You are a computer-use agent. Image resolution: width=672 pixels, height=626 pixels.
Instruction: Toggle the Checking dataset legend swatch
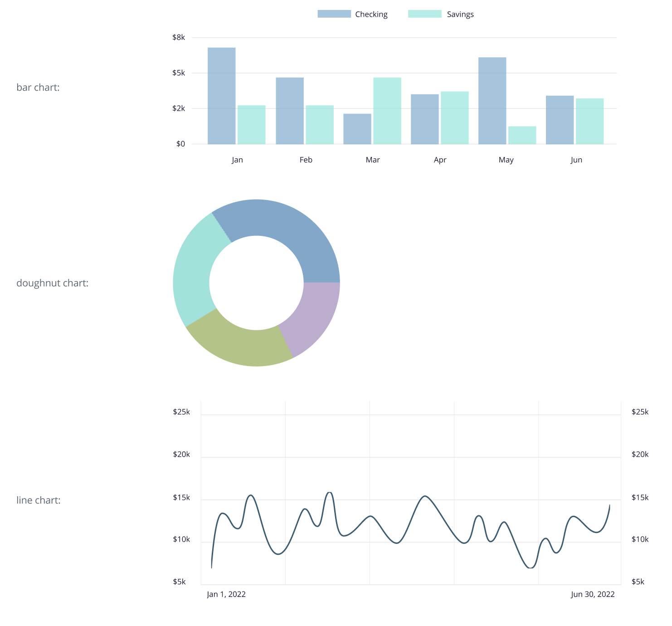tap(334, 14)
